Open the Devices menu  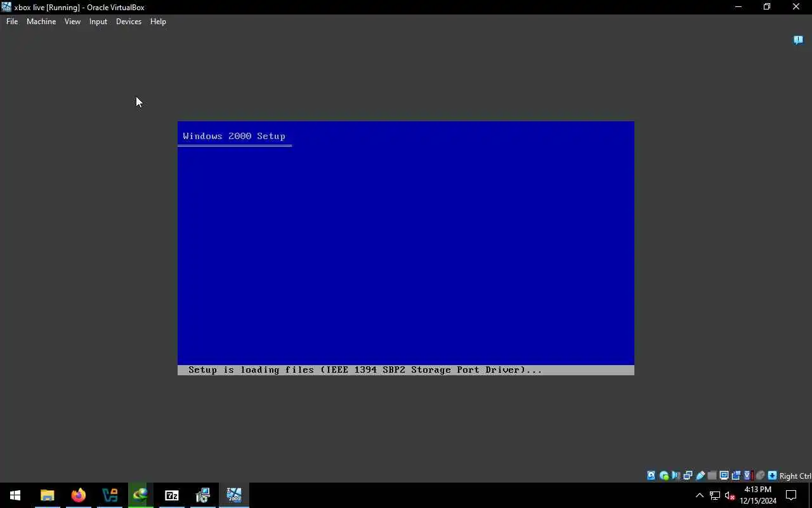pos(129,22)
